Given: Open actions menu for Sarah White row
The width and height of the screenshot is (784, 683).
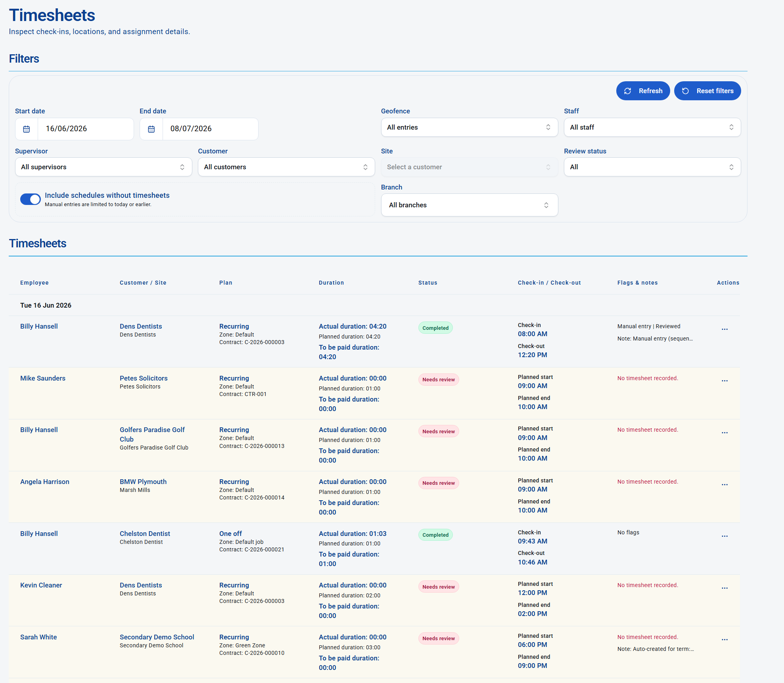Looking at the screenshot, I should (725, 640).
